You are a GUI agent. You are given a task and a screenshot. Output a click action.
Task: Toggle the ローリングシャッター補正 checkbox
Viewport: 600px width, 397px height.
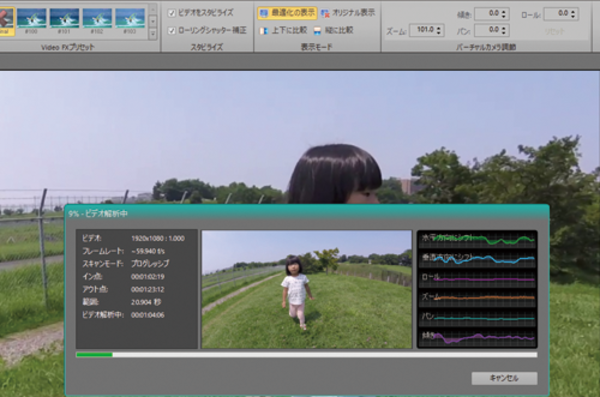pyautogui.click(x=172, y=31)
